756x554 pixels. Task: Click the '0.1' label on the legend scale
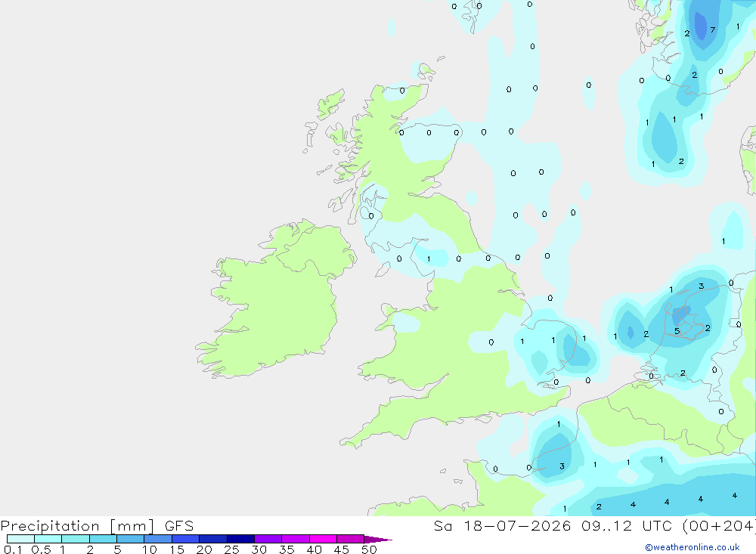pyautogui.click(x=13, y=549)
